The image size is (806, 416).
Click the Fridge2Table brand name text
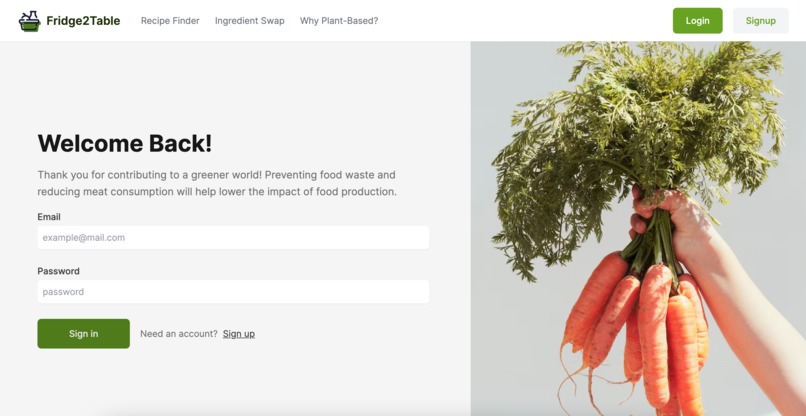pos(83,21)
